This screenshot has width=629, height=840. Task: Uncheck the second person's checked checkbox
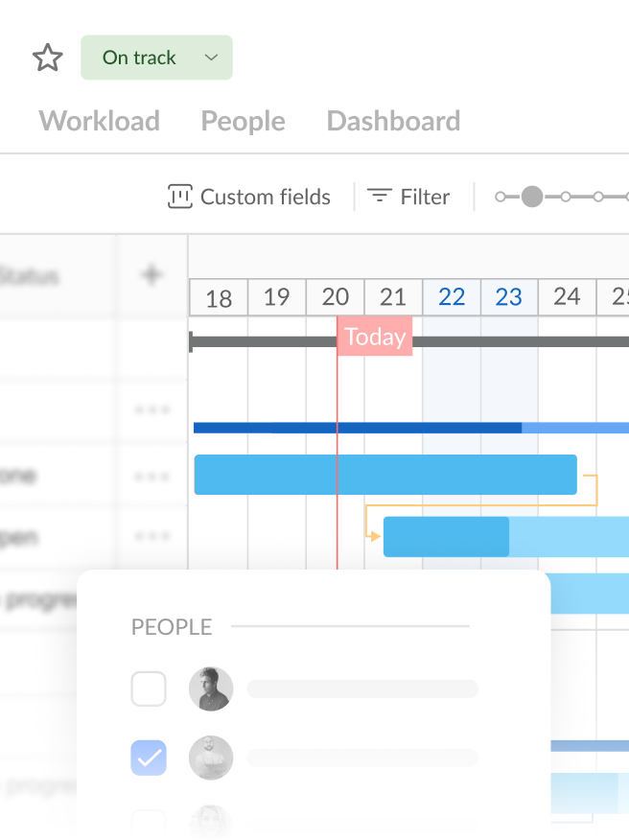[149, 758]
